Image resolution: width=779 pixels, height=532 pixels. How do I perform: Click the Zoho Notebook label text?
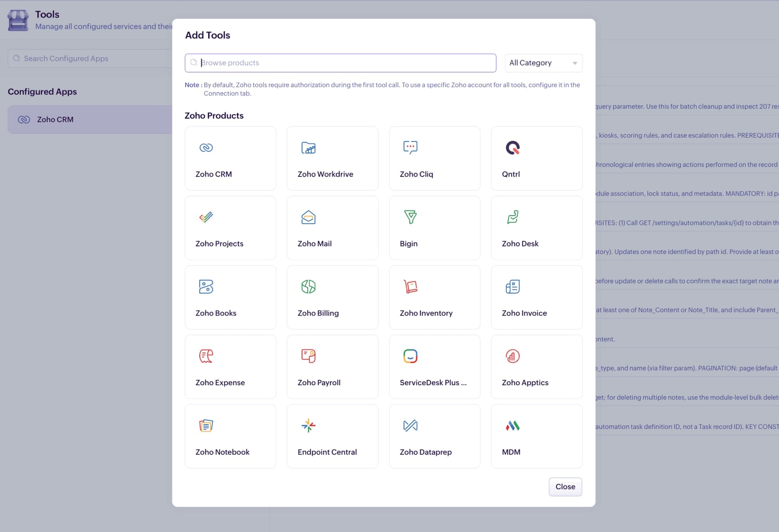pyautogui.click(x=222, y=452)
